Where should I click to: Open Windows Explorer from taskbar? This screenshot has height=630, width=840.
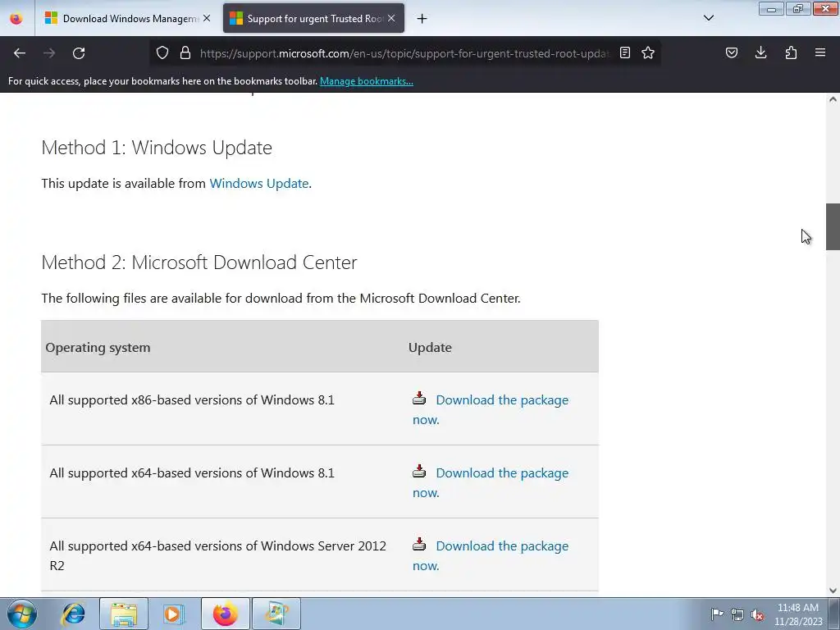[124, 614]
